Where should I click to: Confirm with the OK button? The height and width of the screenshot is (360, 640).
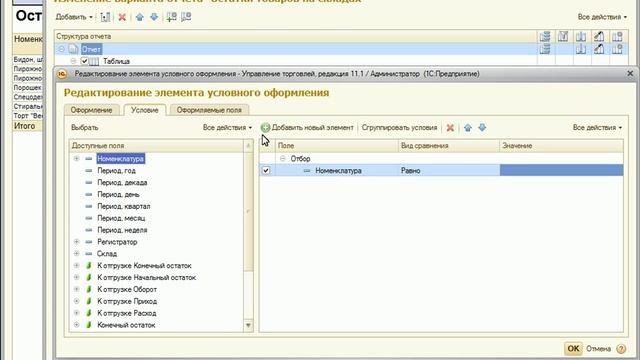pyautogui.click(x=573, y=349)
